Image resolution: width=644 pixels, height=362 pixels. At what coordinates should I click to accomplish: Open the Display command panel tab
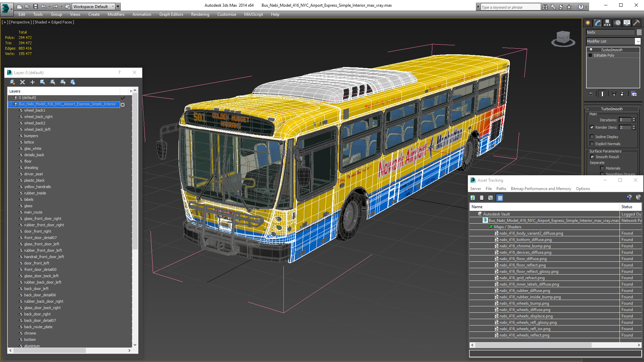click(x=627, y=23)
